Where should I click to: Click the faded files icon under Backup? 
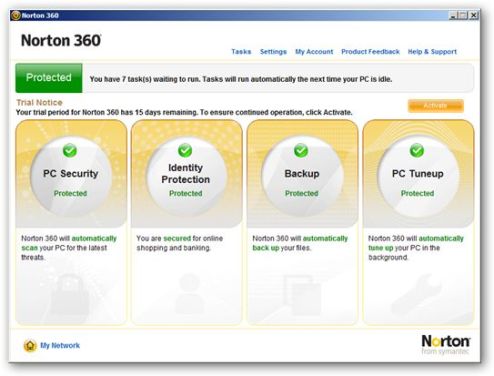pos(303,295)
